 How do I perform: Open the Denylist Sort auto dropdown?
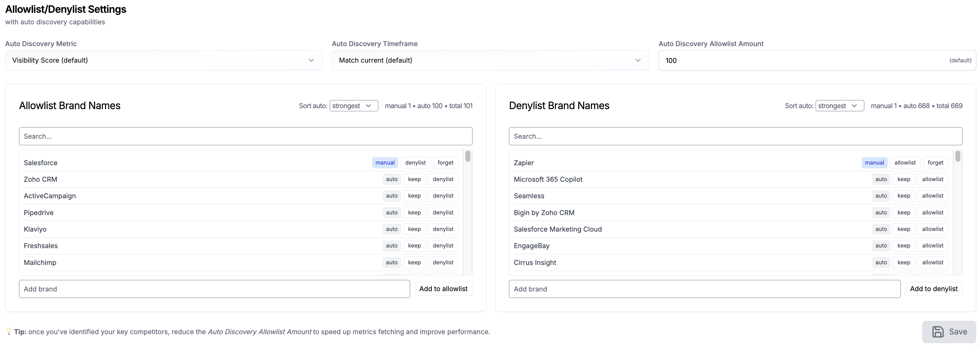[x=840, y=106]
